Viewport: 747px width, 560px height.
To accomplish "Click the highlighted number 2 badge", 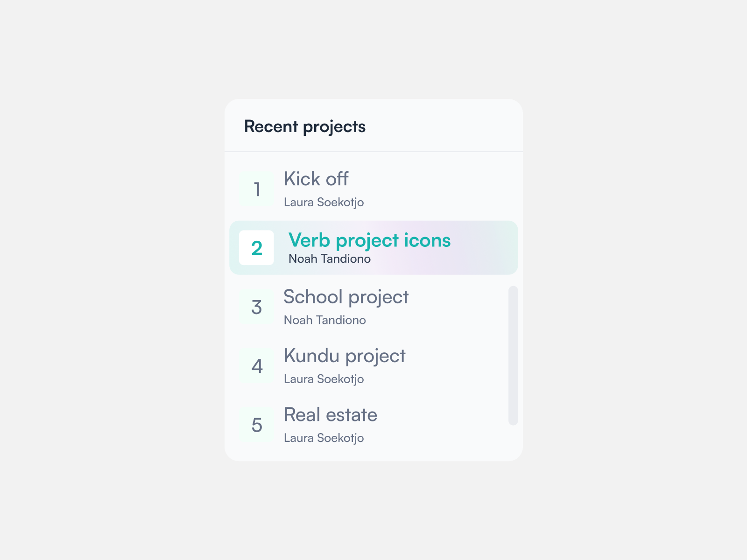I will (x=256, y=248).
